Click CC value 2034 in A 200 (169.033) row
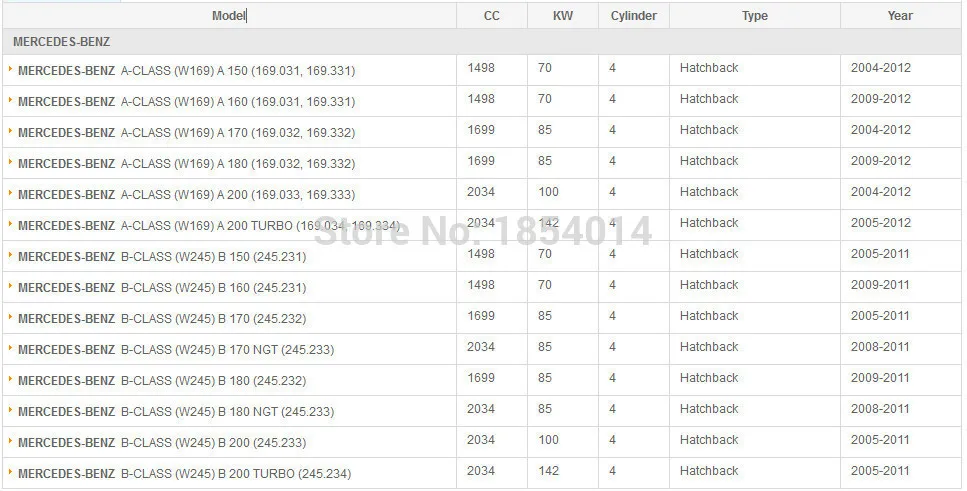The width and height of the screenshot is (967, 491). coord(481,192)
